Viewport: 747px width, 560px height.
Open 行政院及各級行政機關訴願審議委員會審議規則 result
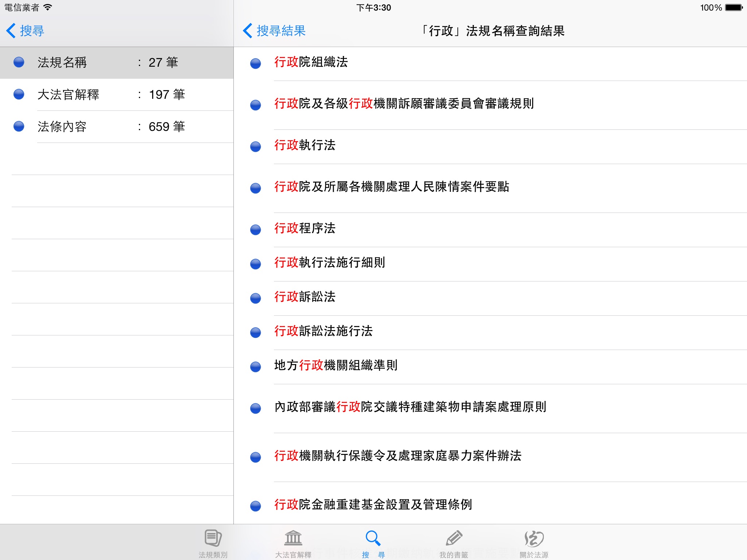(x=490, y=105)
